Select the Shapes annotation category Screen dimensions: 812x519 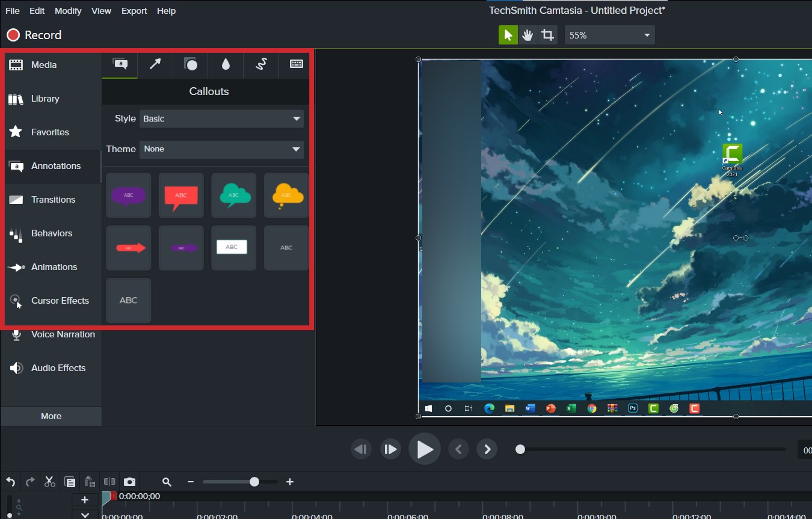[190, 64]
